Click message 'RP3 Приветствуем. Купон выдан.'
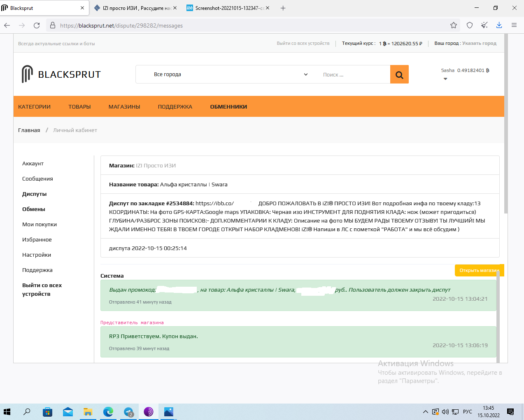Viewport: 524px width, 420px height. (x=298, y=342)
